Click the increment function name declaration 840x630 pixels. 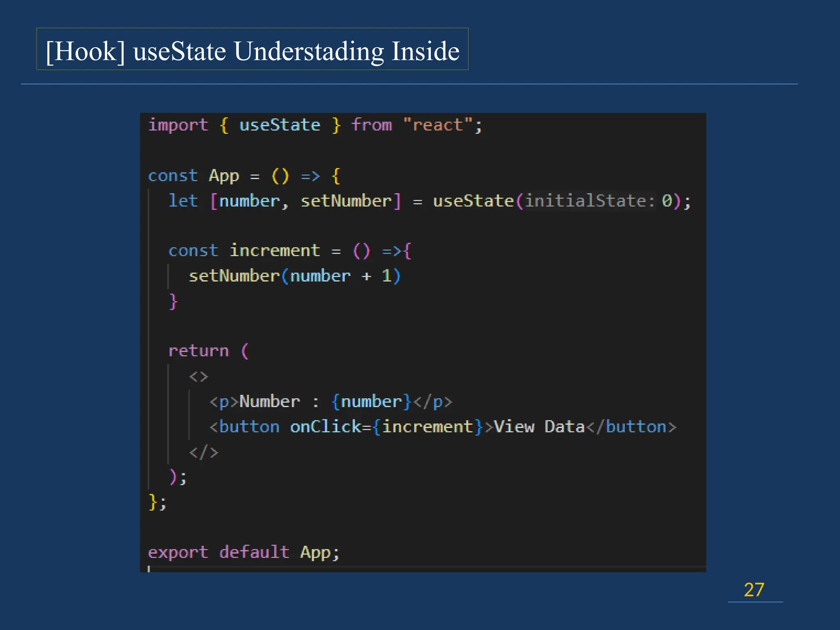[x=274, y=251]
